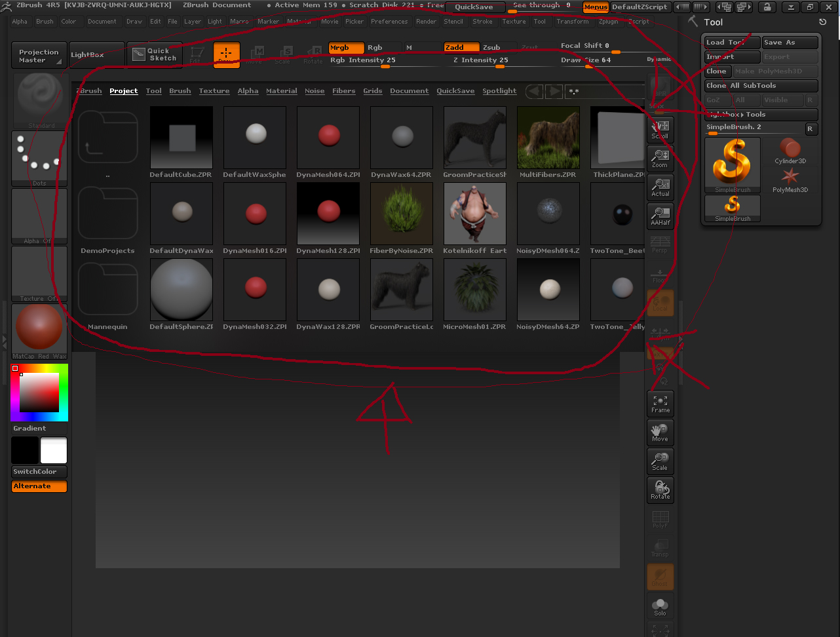Toggle the LightBox browser
The height and width of the screenshot is (637, 840).
(x=97, y=55)
